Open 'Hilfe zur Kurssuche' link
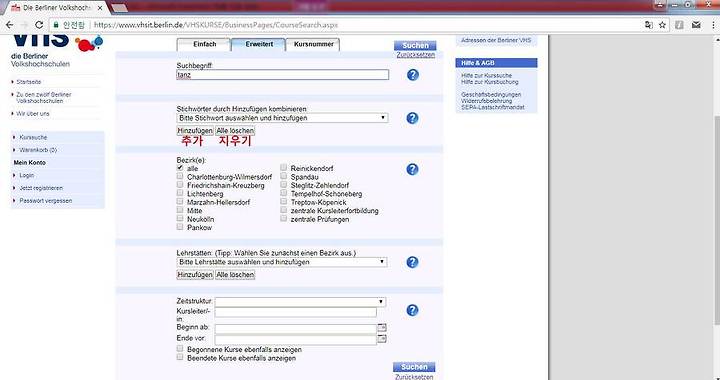The image size is (720, 380). (x=486, y=75)
